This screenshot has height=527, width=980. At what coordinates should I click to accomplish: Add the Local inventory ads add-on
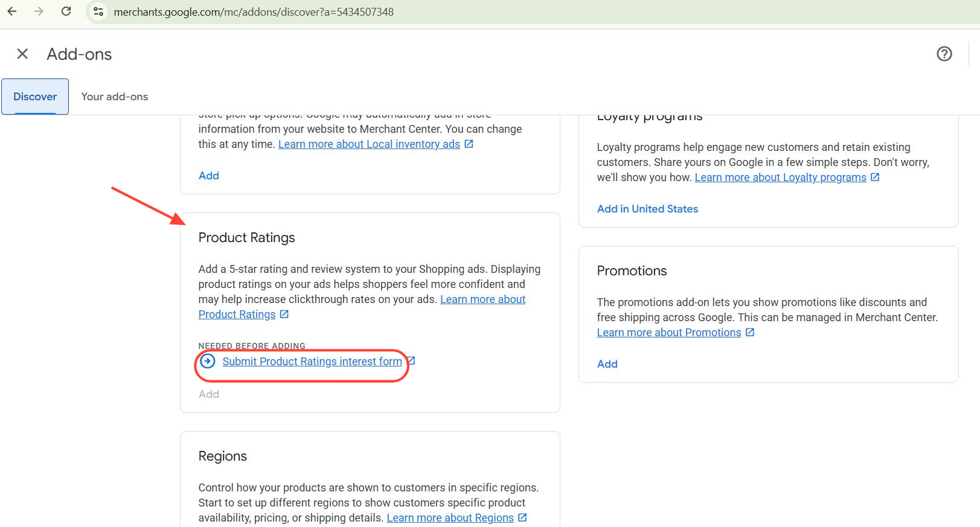point(209,176)
